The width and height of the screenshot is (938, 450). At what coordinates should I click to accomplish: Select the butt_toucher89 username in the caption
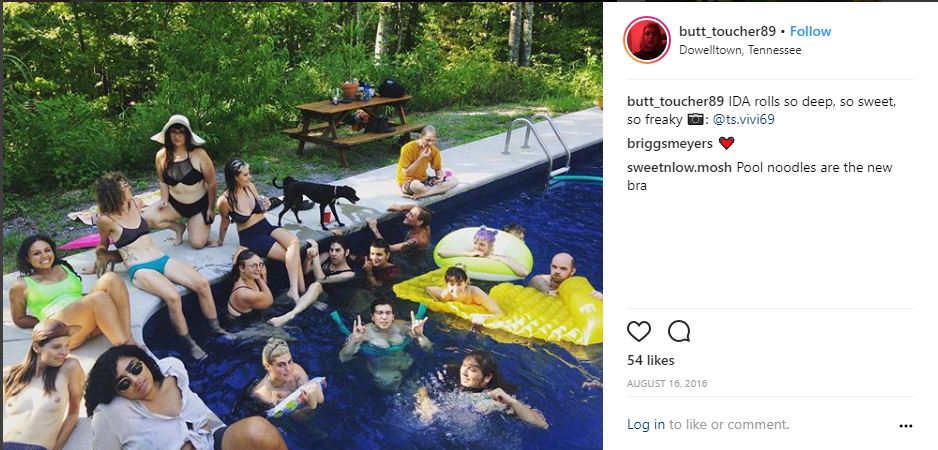675,102
